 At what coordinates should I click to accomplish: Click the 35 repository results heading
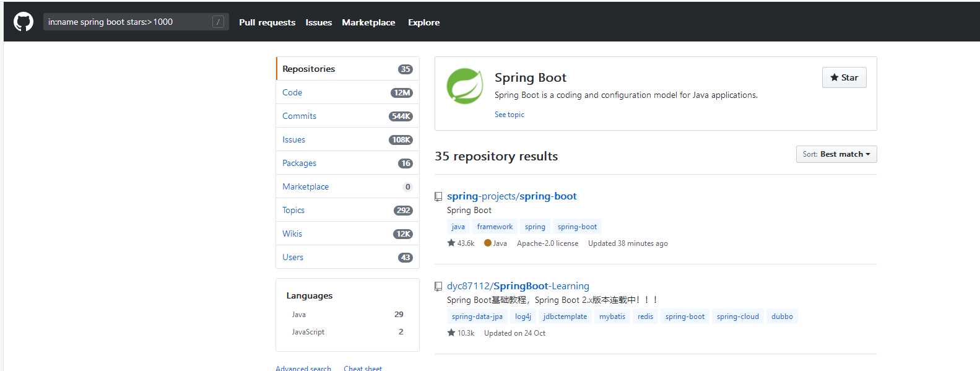coord(497,156)
